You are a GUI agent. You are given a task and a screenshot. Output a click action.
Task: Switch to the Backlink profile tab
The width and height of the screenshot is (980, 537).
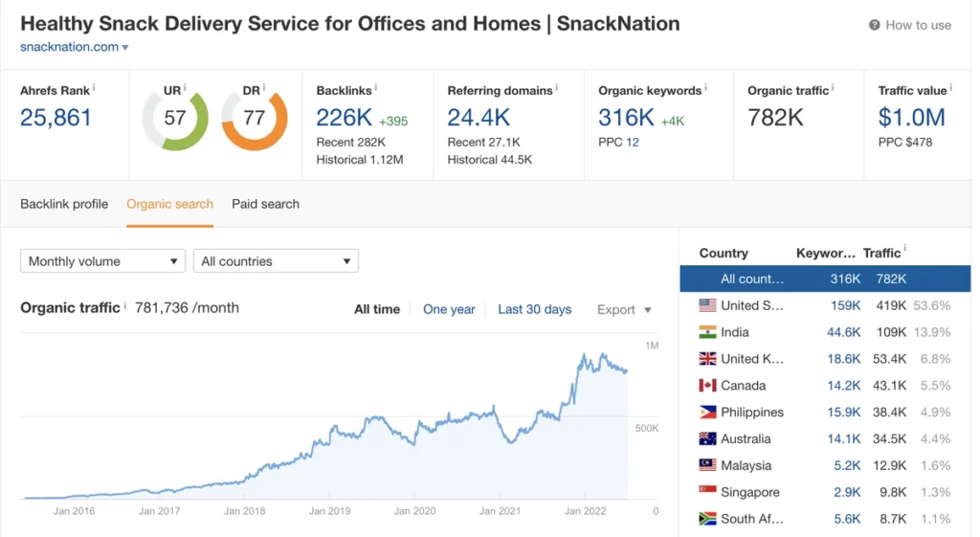coord(64,204)
